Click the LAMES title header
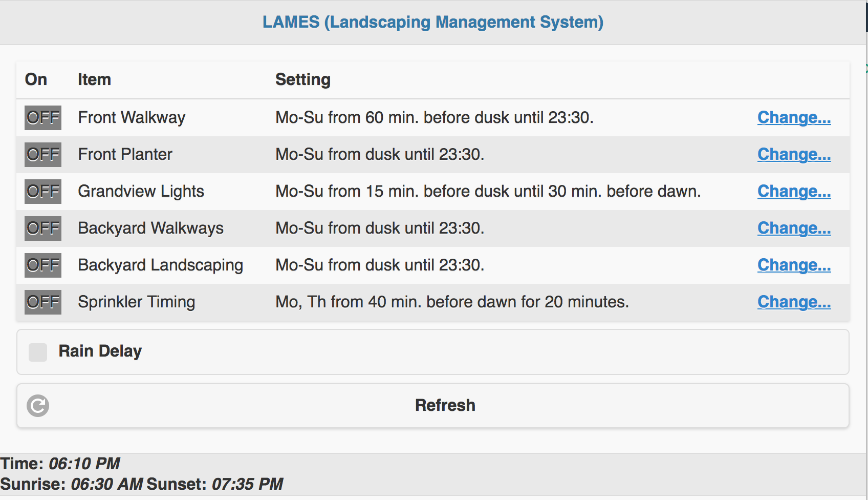Image resolution: width=868 pixels, height=500 pixels. (x=433, y=22)
